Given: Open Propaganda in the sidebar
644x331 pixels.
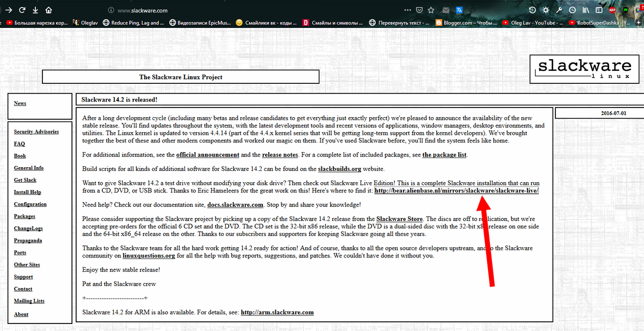Looking at the screenshot, I should (28, 240).
